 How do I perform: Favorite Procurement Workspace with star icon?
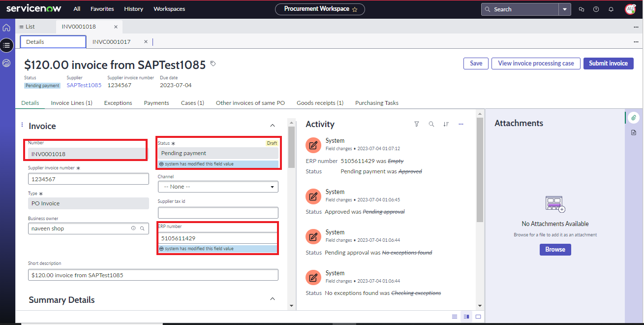coord(355,9)
